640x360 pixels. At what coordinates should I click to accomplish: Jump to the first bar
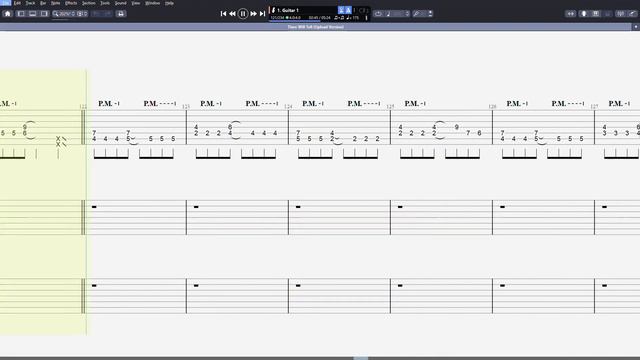(x=223, y=13)
